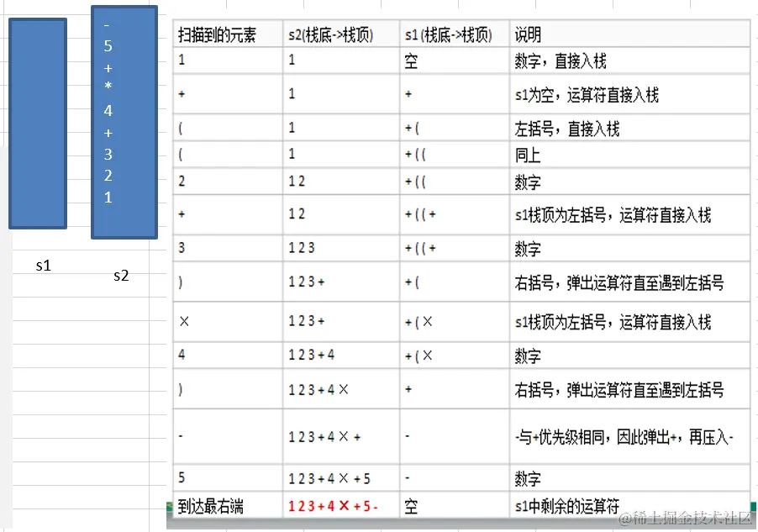The width and height of the screenshot is (758, 532).
Task: Click the cell "s1为空，运算符直接入栈"
Action: pos(629,94)
